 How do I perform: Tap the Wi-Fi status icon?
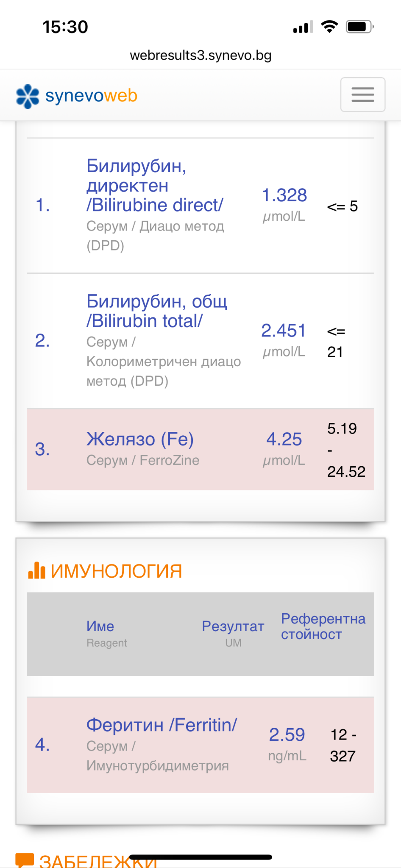point(329,27)
